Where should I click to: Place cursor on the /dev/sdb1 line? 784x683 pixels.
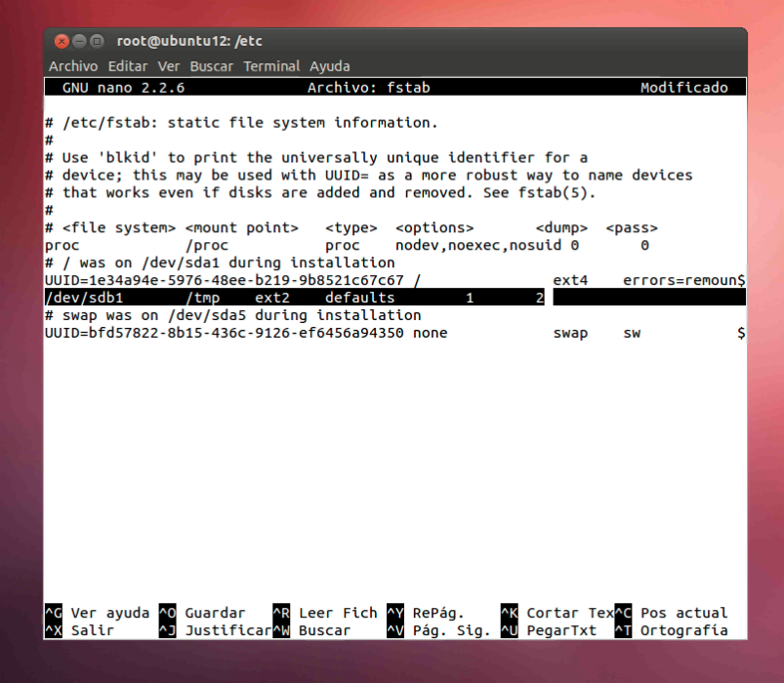pyautogui.click(x=293, y=298)
